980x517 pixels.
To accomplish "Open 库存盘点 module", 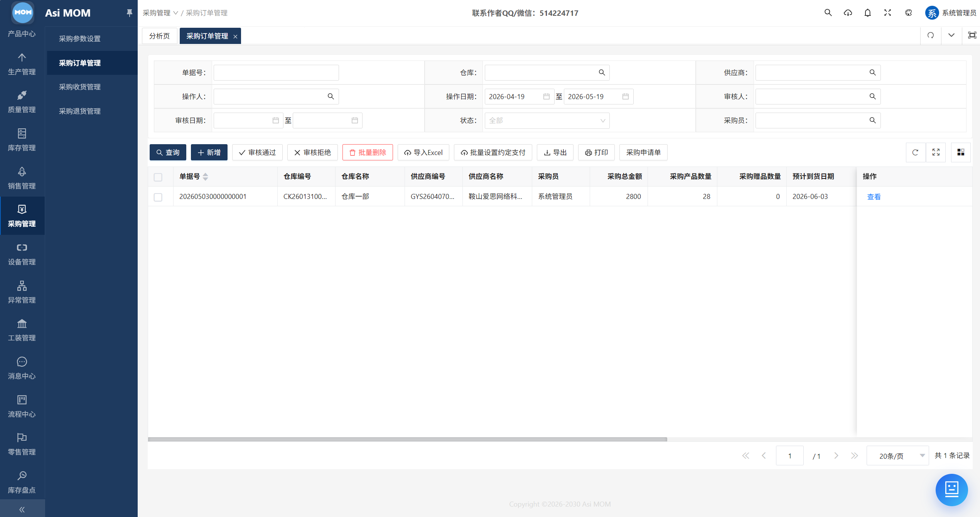I will pyautogui.click(x=22, y=482).
